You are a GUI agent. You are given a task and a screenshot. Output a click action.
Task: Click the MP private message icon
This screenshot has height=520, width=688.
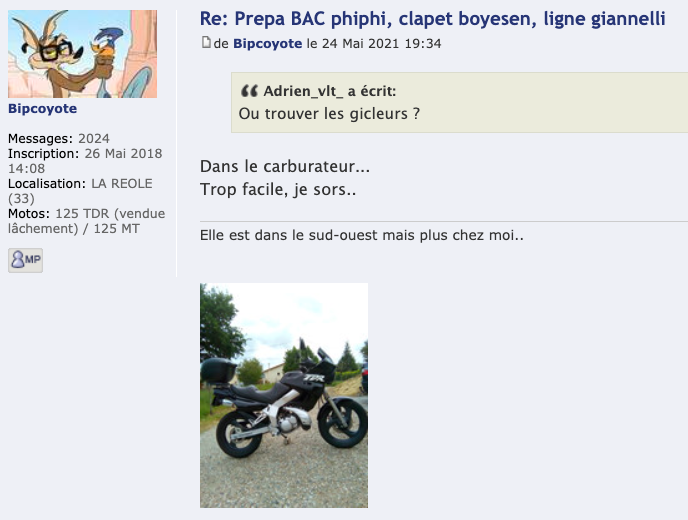[x=25, y=260]
